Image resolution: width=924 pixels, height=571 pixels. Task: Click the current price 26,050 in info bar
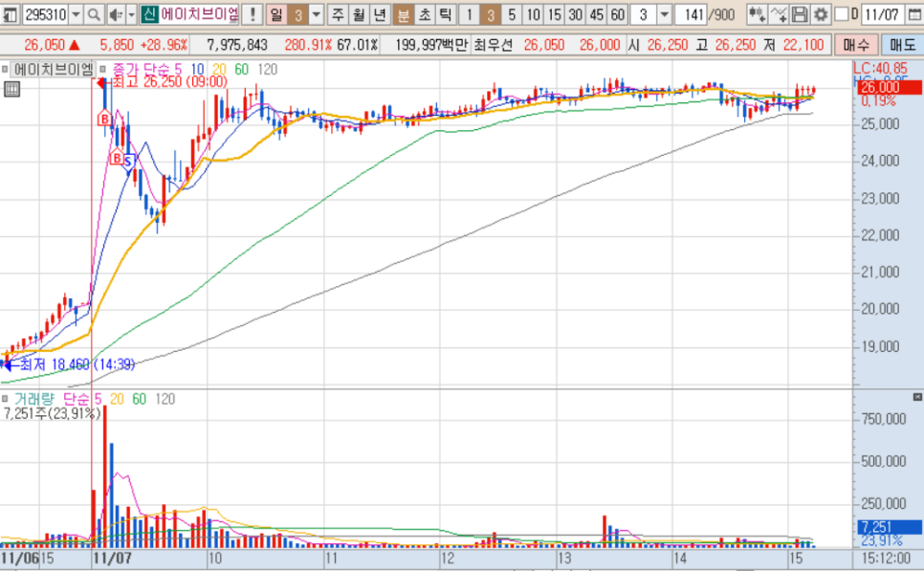[x=44, y=45]
